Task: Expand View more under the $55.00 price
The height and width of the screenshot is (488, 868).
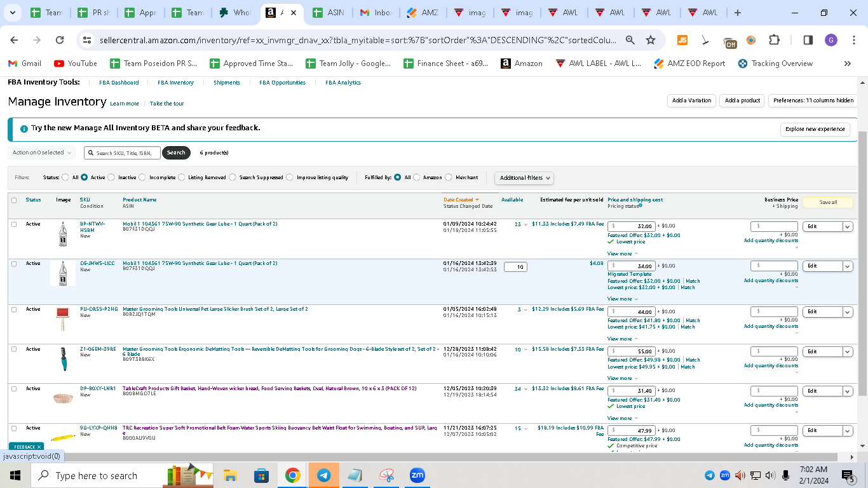Action: point(623,379)
